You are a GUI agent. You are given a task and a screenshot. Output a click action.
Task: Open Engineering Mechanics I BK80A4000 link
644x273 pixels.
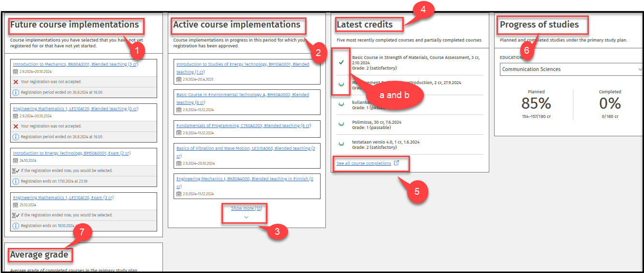click(x=245, y=182)
